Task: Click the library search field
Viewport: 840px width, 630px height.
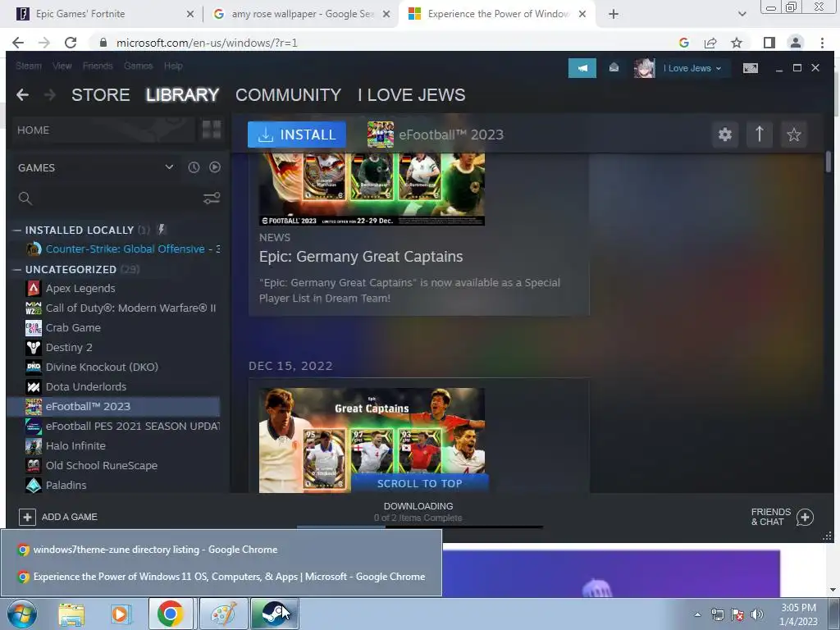Action: point(107,199)
